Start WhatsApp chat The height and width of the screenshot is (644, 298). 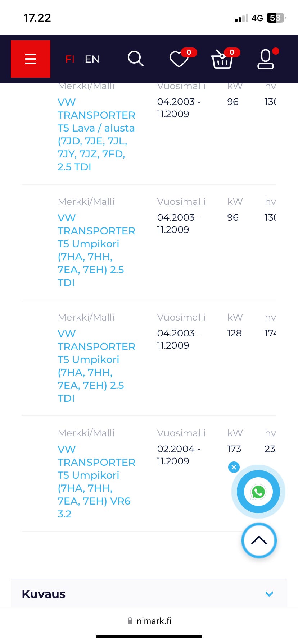(258, 492)
